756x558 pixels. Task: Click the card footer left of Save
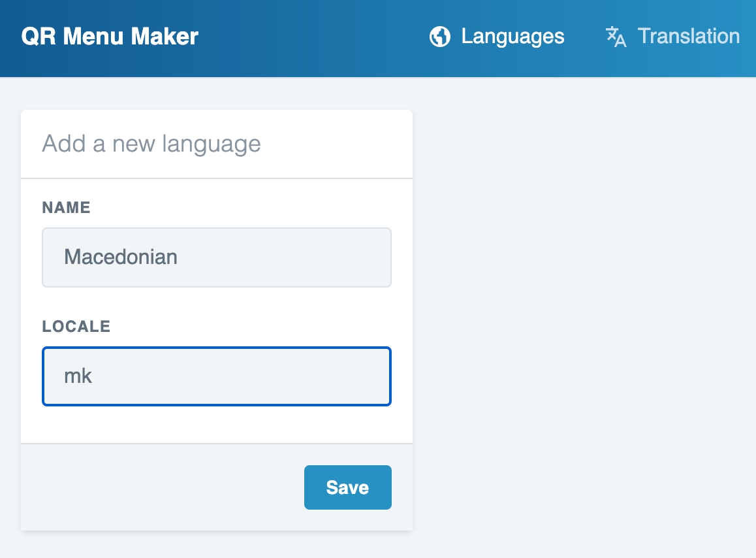pyautogui.click(x=157, y=487)
